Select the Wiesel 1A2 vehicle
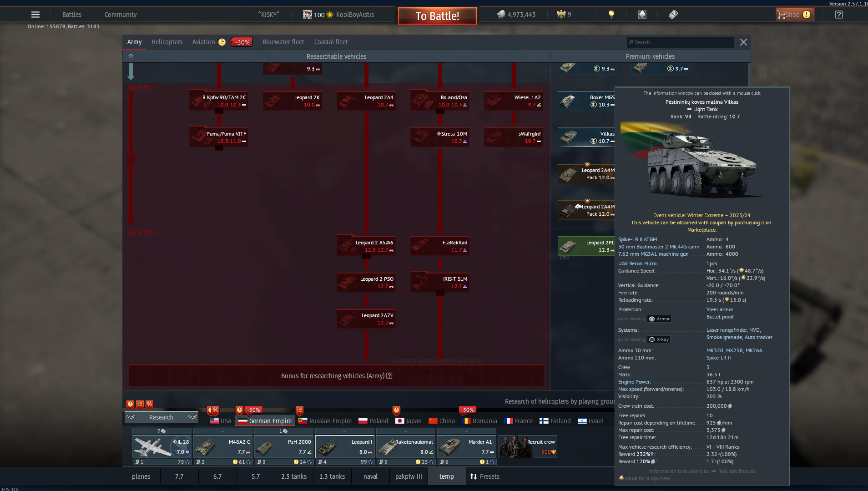The height and width of the screenshot is (491, 868). [514, 101]
